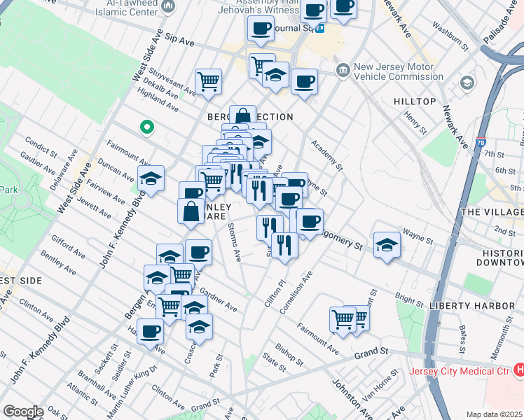Click the 'HISTORIC DOWNTOWN' neighborhood label

click(x=500, y=258)
